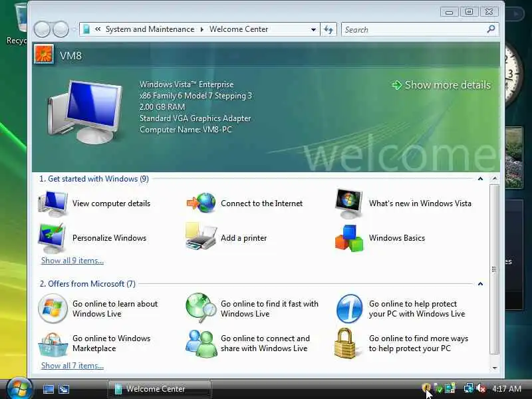532x399 pixels.
Task: Click the vertical scrollbar thumb
Action: point(495,269)
